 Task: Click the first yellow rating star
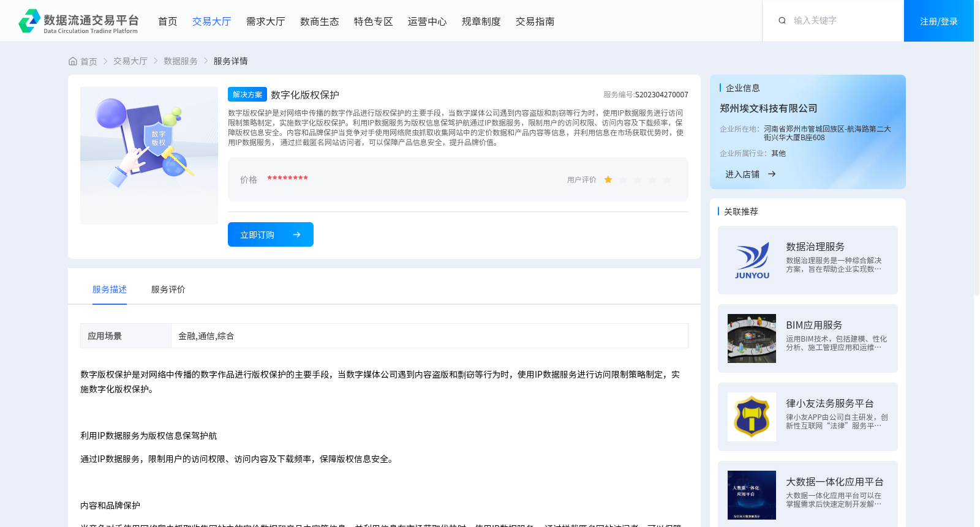[608, 179]
